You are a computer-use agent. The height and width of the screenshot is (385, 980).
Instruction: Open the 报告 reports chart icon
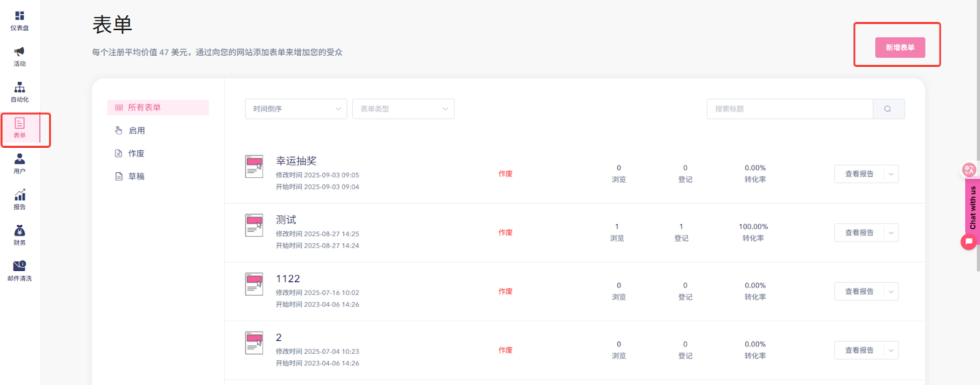(20, 196)
